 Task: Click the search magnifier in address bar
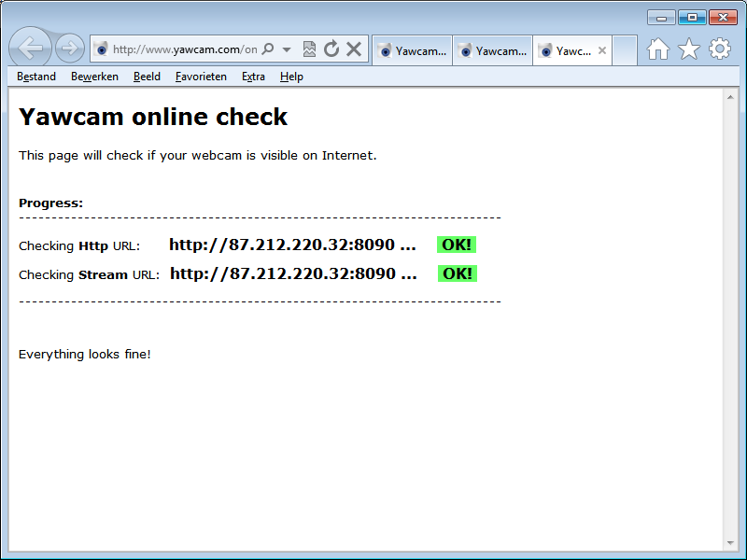pos(268,49)
